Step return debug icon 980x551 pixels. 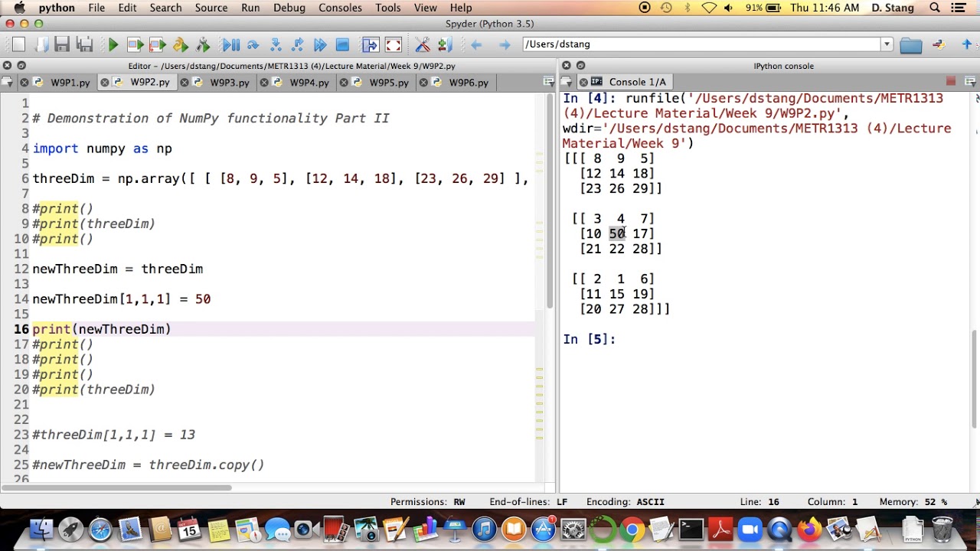[298, 44]
